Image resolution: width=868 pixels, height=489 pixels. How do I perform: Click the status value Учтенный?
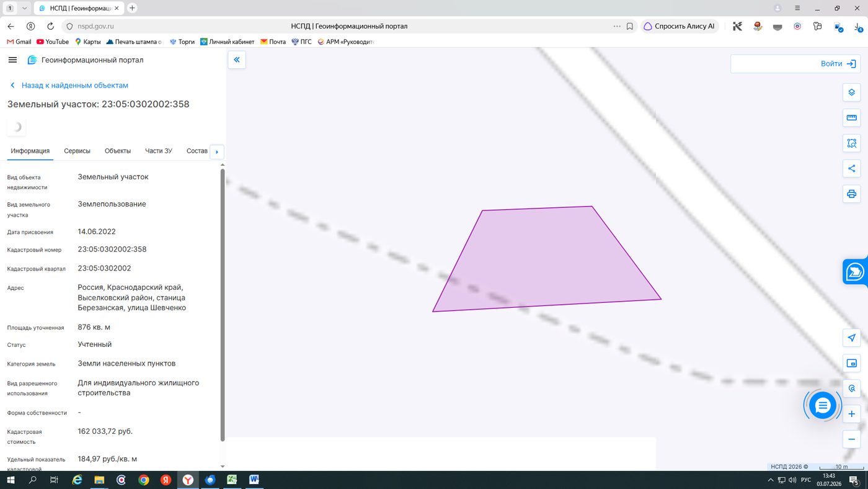(95, 344)
